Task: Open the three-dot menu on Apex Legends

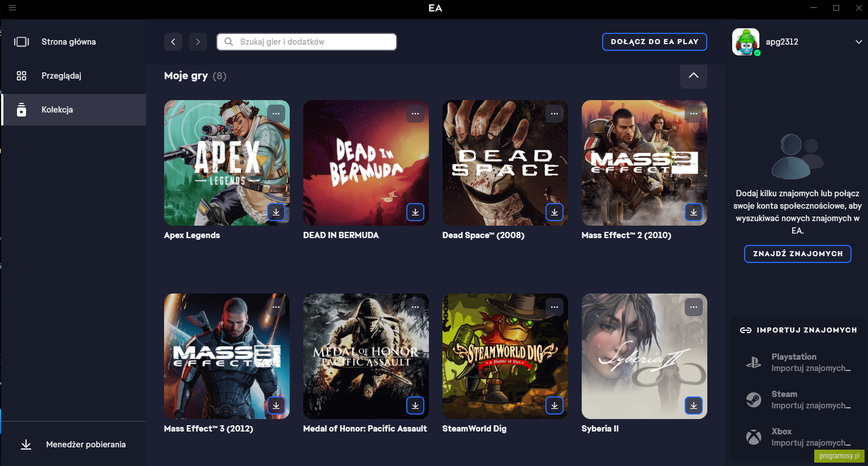Action: [276, 114]
